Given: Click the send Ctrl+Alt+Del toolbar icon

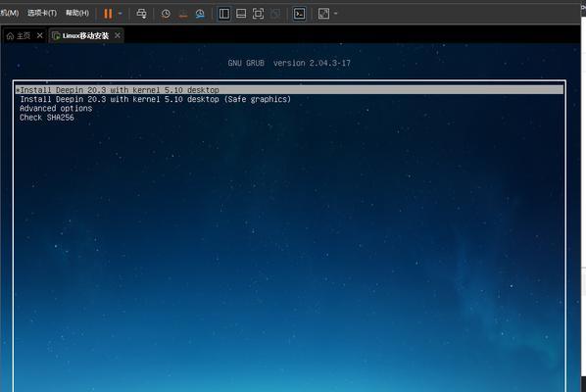Looking at the screenshot, I should pyautogui.click(x=141, y=14).
